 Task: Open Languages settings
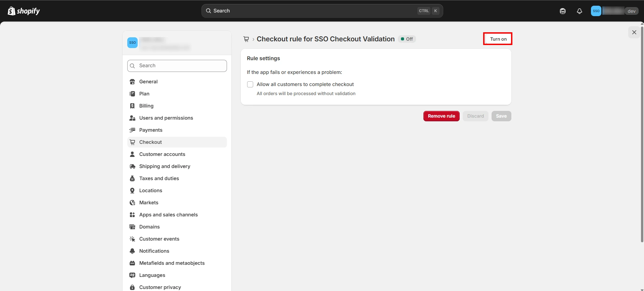pyautogui.click(x=177, y=275)
